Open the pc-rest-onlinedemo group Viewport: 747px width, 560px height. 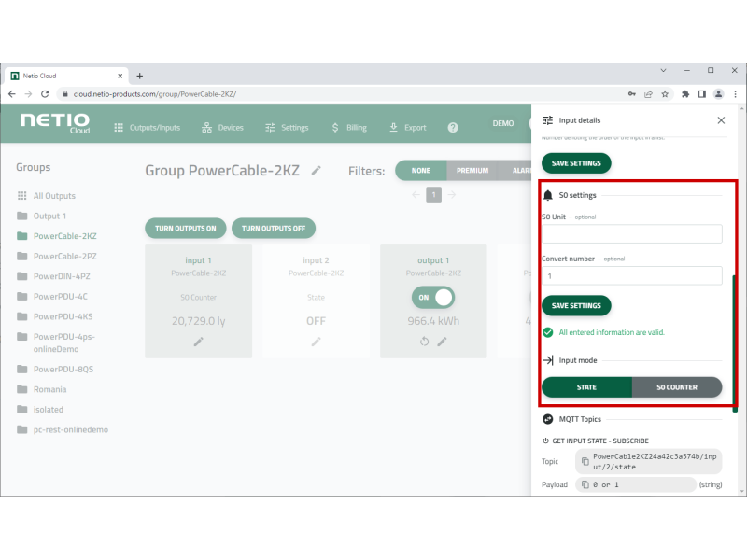pos(63,429)
